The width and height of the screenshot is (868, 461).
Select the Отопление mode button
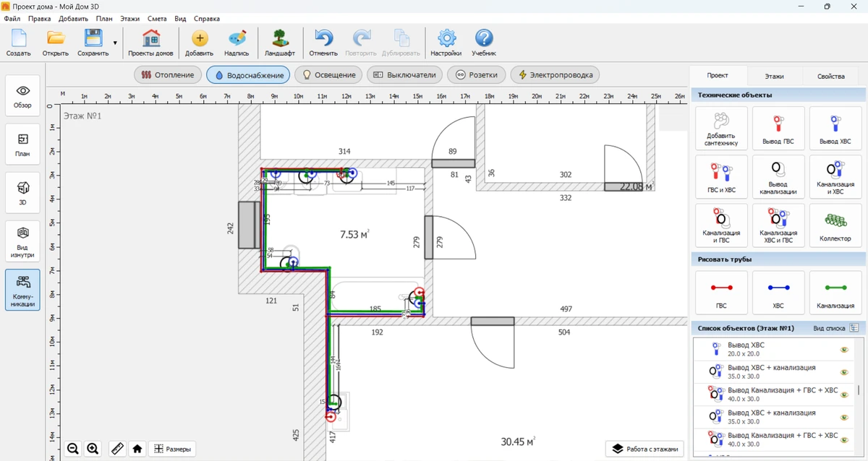pos(168,74)
